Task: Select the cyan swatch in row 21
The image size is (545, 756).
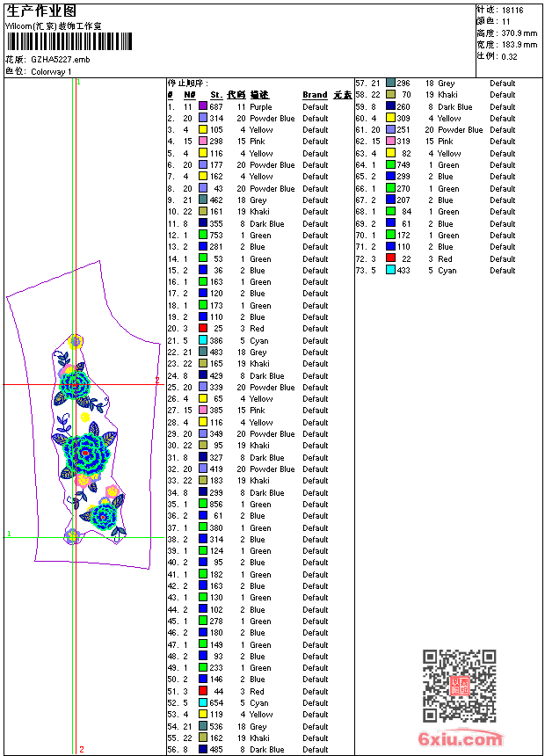Action: [203, 340]
